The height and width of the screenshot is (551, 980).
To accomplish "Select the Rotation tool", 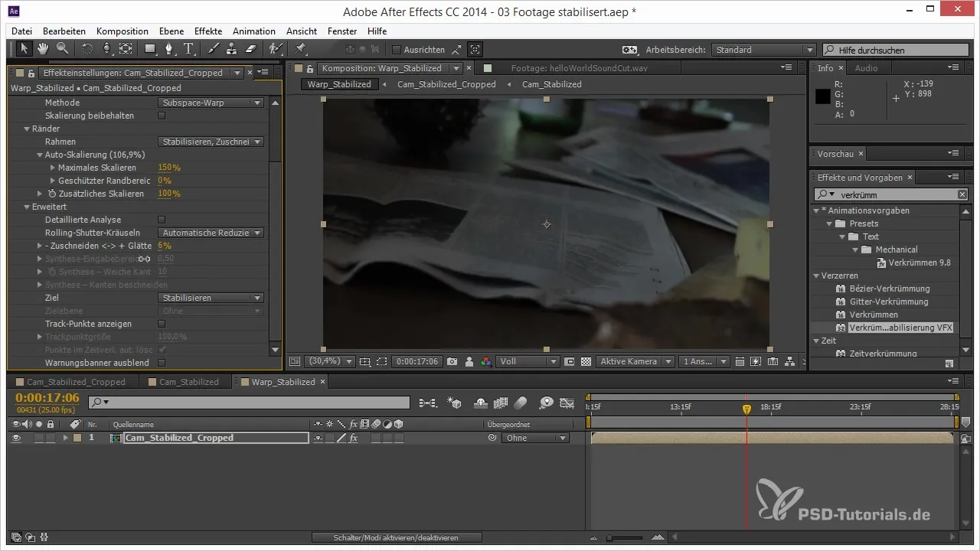I will 87,49.
